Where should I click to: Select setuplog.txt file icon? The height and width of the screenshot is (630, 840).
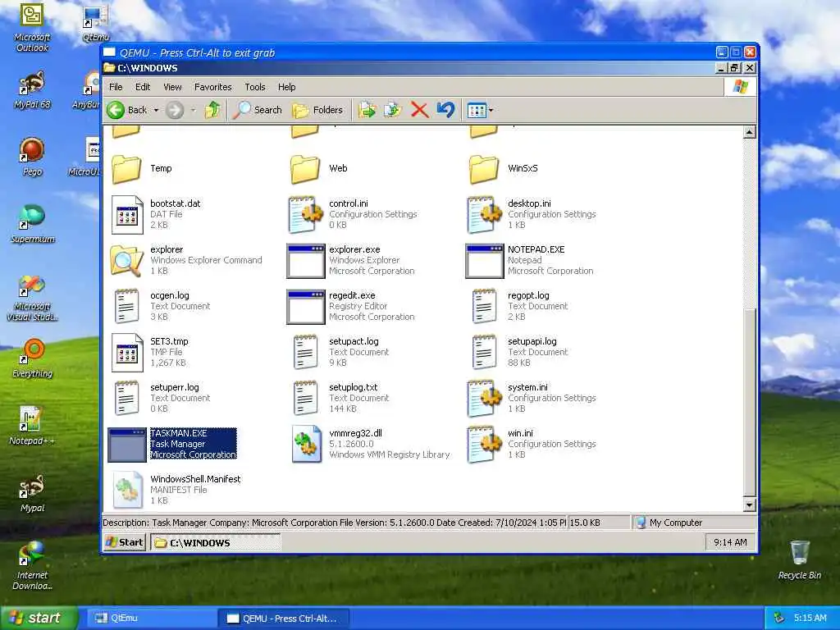coord(305,399)
